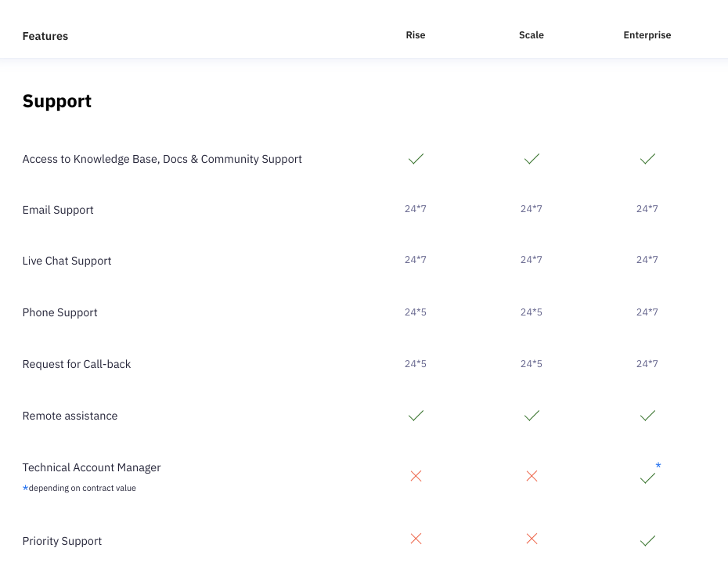Screen dimensions: 728x584
Task: Click Scale cross for Technical Account Manager
Action: click(x=532, y=476)
